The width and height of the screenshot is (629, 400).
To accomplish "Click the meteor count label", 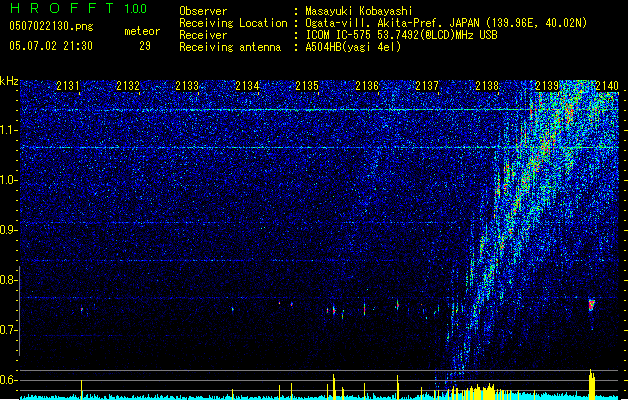I will pos(142,31).
